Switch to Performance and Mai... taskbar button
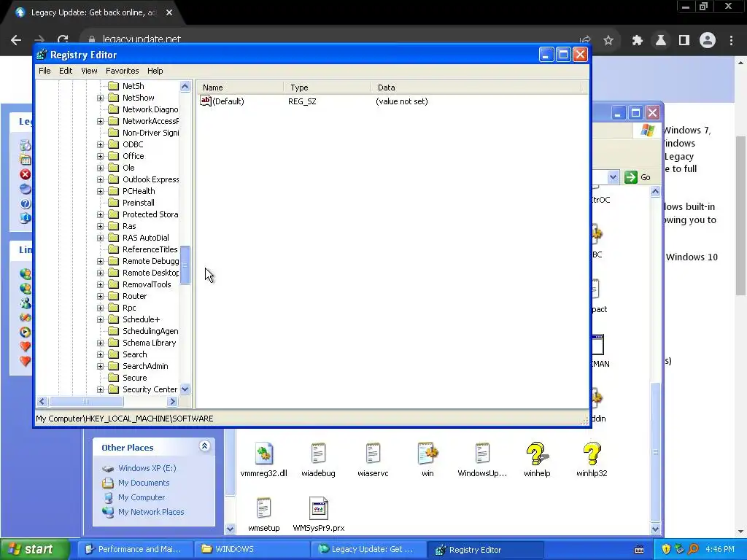Screen dimensions: 747x560 point(135,549)
